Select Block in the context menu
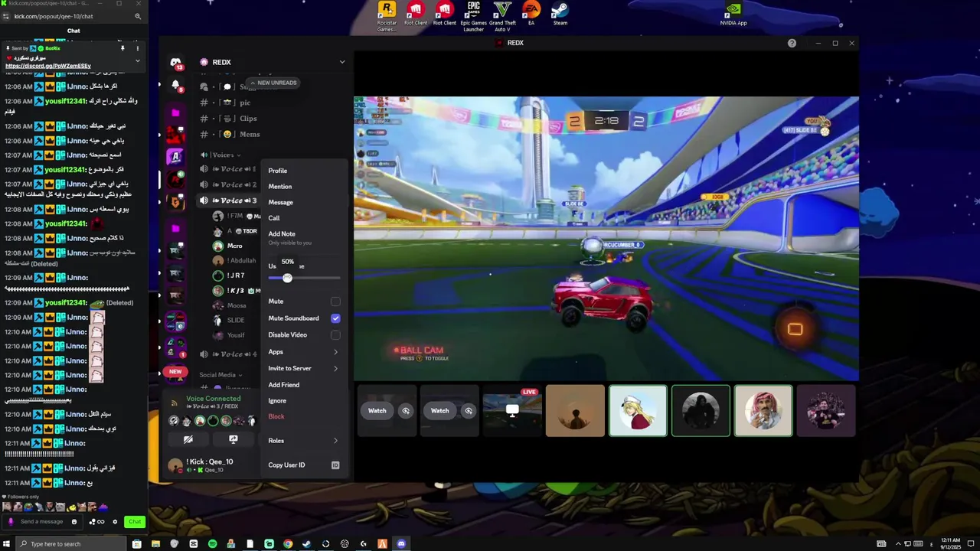The height and width of the screenshot is (551, 980). pos(303,417)
